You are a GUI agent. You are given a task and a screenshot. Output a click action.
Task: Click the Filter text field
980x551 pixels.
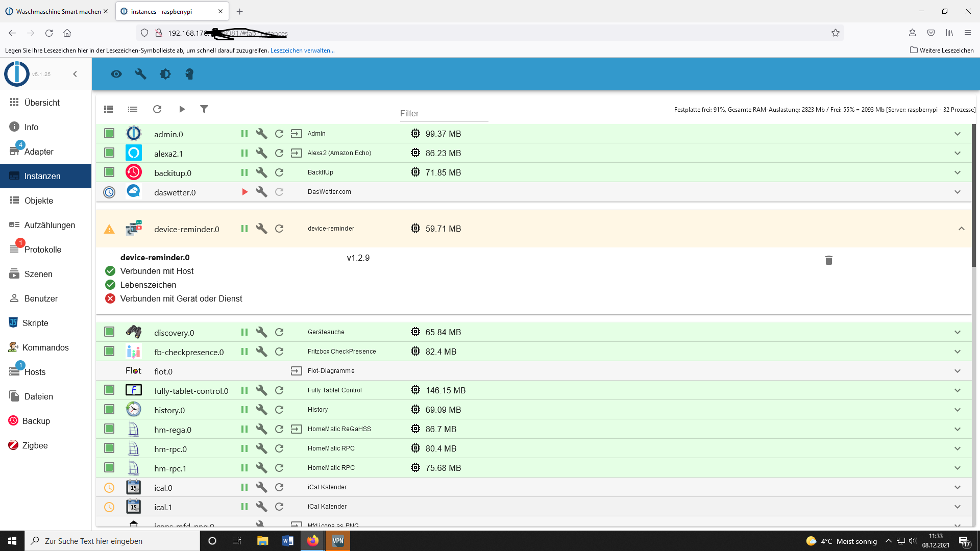(x=444, y=113)
